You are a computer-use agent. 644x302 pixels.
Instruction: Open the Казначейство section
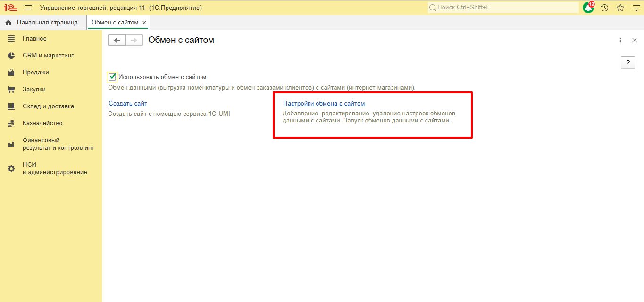(x=42, y=123)
